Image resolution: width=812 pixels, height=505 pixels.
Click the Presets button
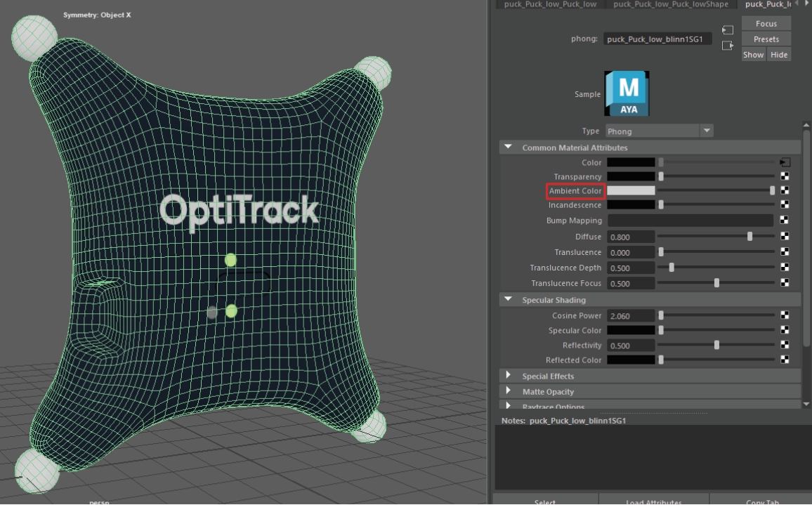(766, 39)
